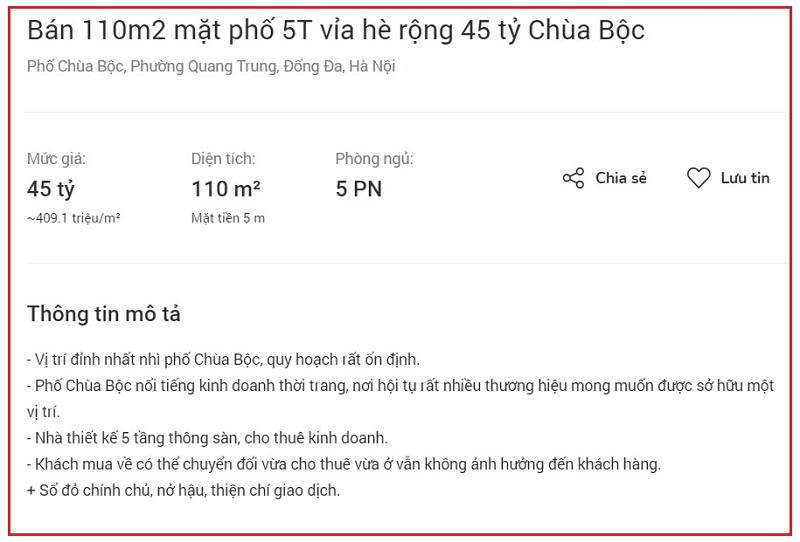
Task: Click the "Phòng ngủ:" label
Action: coord(374,158)
